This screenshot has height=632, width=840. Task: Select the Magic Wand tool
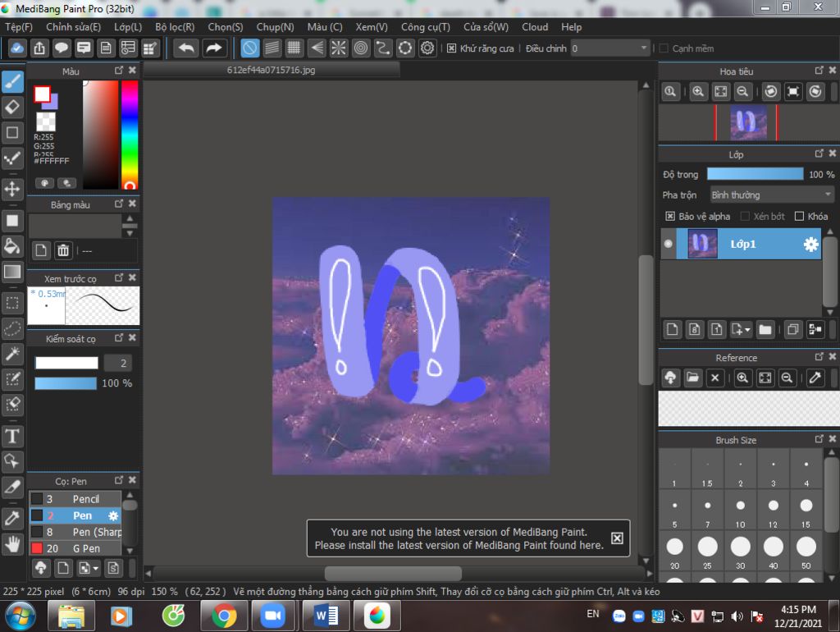(x=12, y=353)
